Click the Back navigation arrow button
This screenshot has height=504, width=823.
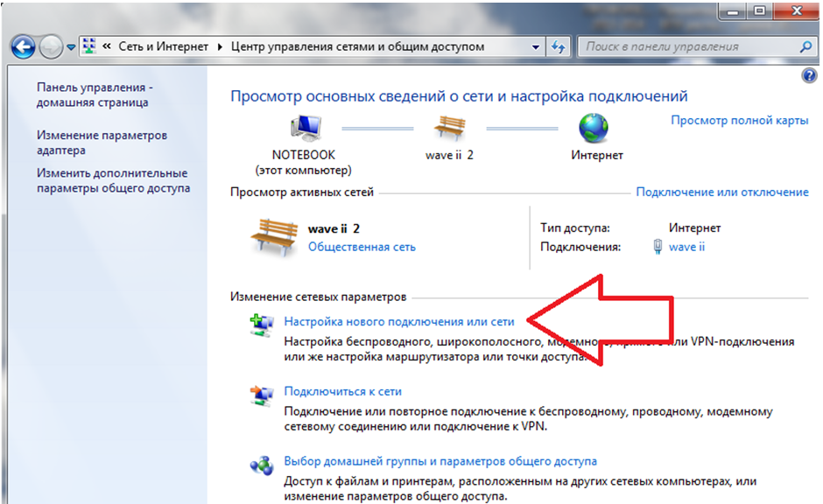23,48
